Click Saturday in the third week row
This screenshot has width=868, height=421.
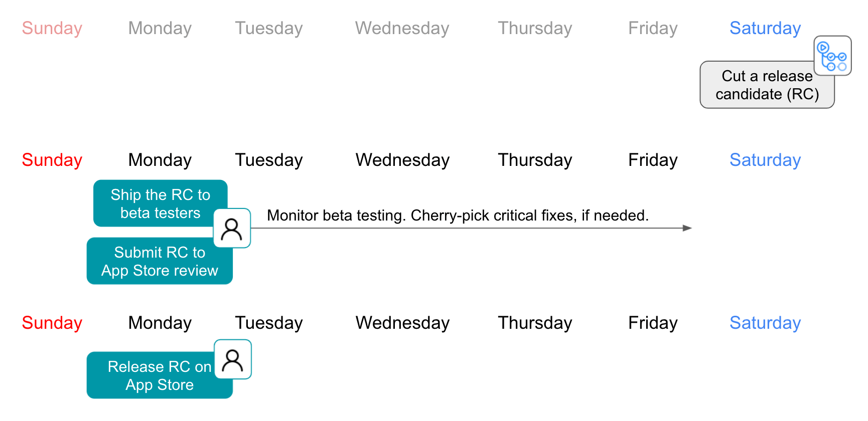pyautogui.click(x=765, y=323)
